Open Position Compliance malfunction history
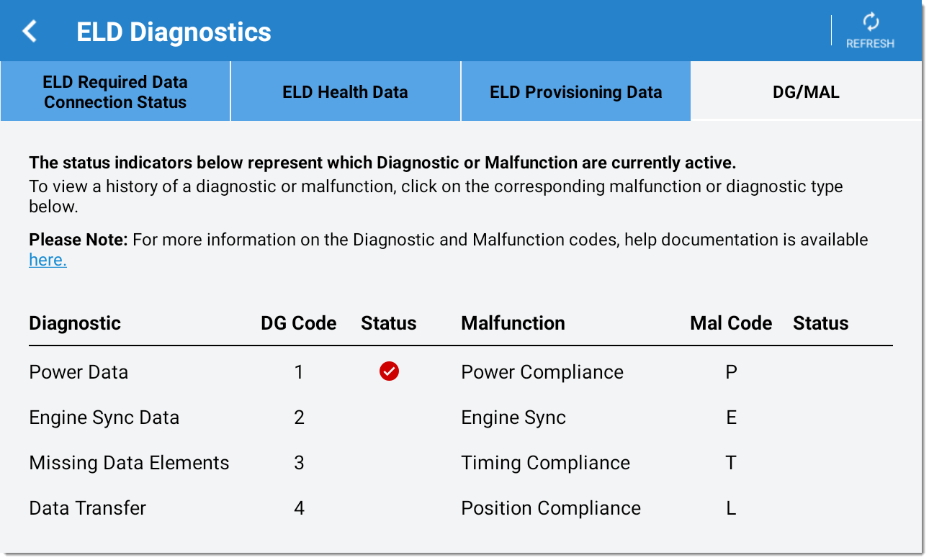929x560 pixels. pos(551,508)
